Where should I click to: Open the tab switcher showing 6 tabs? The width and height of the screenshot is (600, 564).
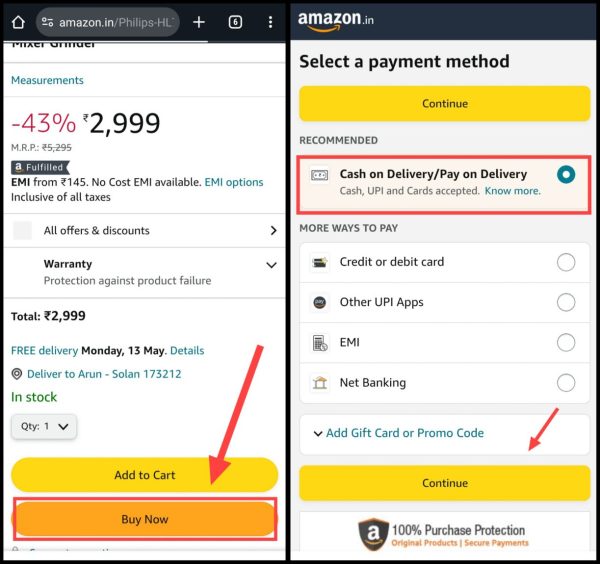[x=235, y=22]
